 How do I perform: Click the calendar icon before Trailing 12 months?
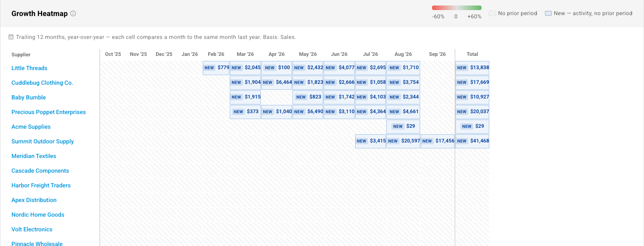coord(11,37)
